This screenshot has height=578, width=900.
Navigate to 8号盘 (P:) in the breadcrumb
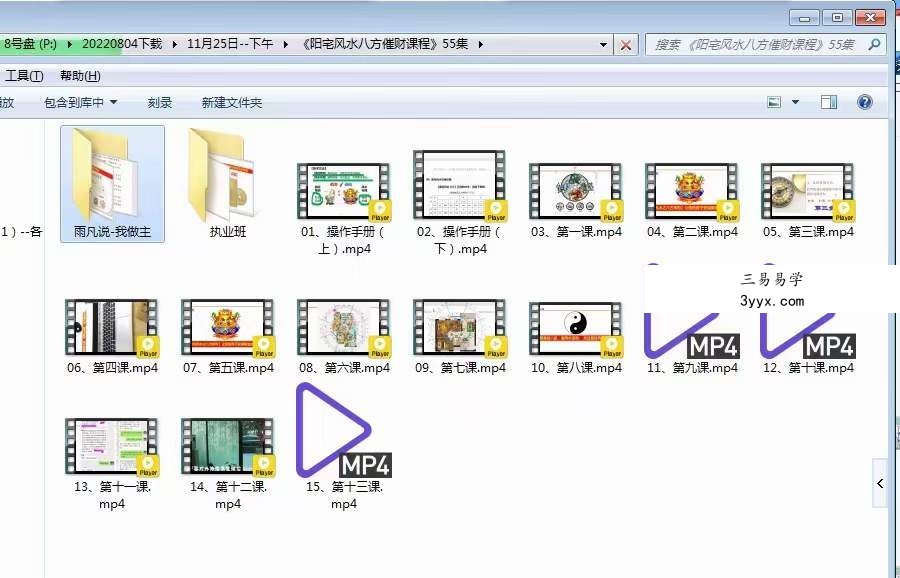coord(30,44)
